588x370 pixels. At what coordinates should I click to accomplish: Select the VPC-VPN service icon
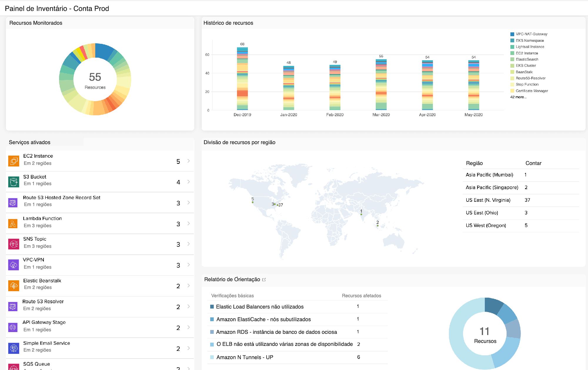click(x=13, y=265)
